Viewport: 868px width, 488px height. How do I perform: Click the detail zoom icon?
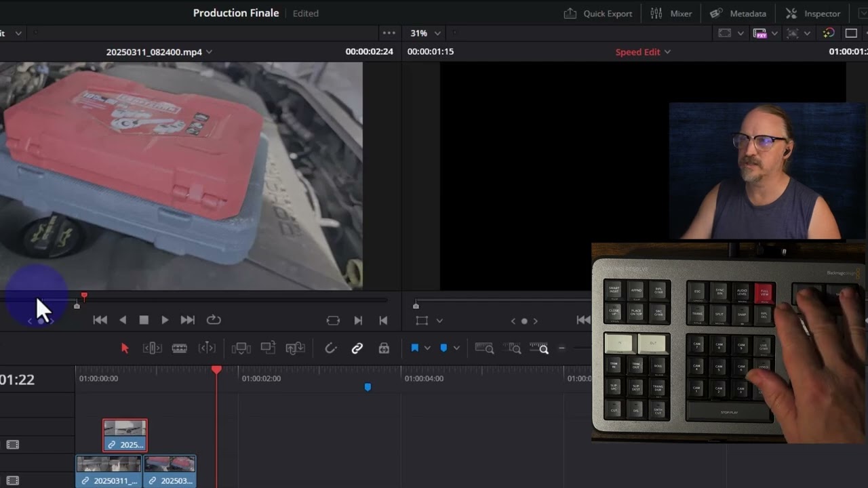[514, 348]
